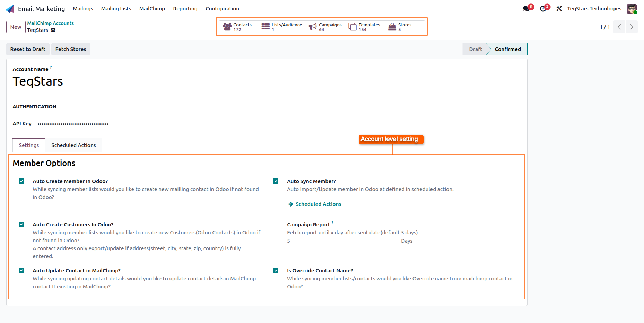Switch to the Scheduled Actions tab

point(73,145)
